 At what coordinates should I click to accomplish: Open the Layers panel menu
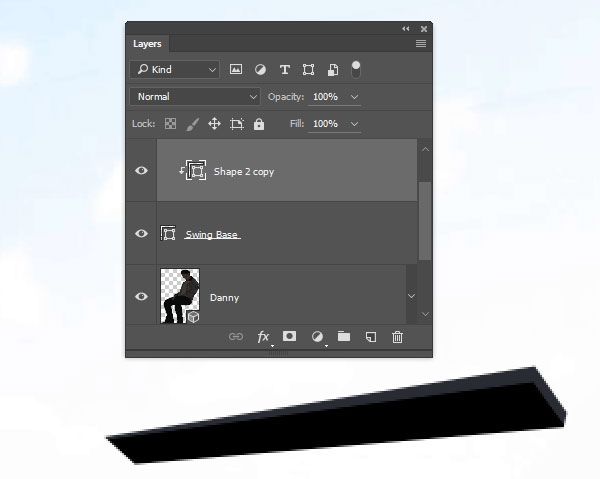[x=421, y=44]
